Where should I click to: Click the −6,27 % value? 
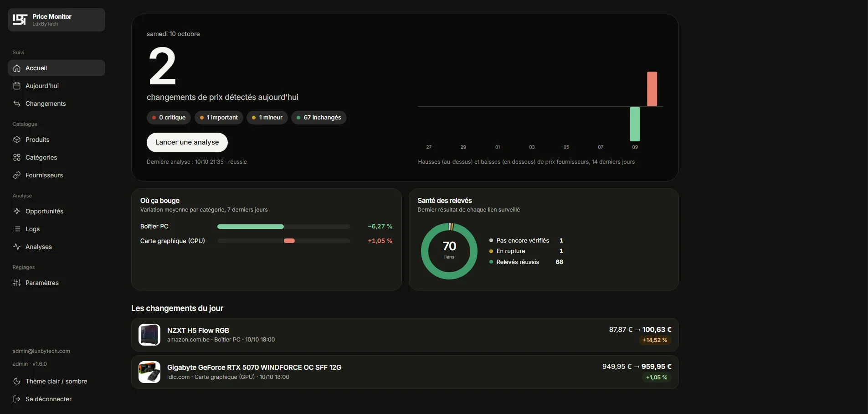click(380, 227)
